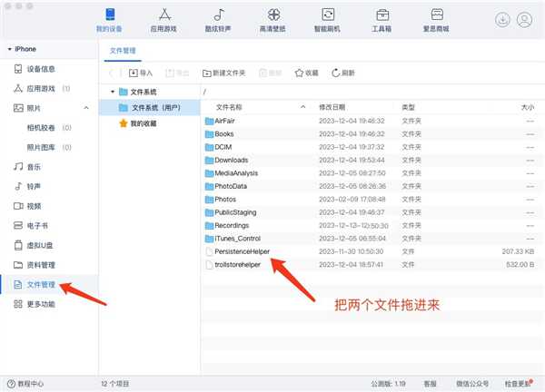Image resolution: width=545 pixels, height=392 pixels.
Task: Sort by 修改日期 column header
Action: click(332, 107)
